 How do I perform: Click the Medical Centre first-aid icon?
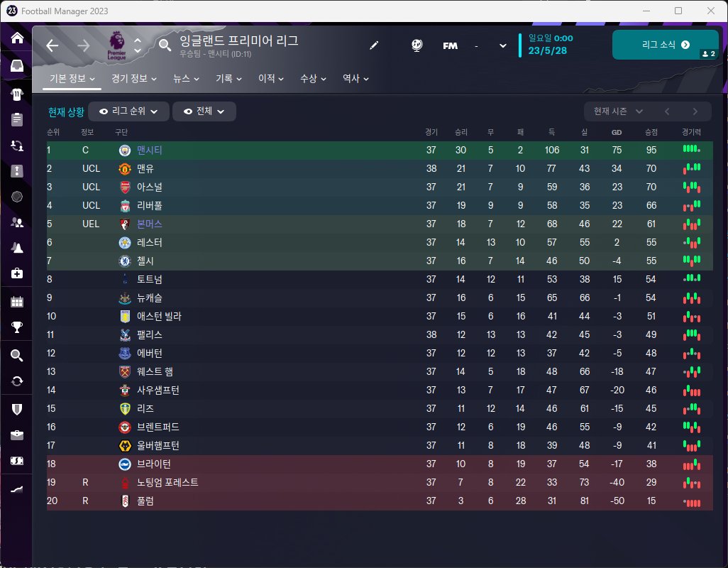[x=17, y=273]
